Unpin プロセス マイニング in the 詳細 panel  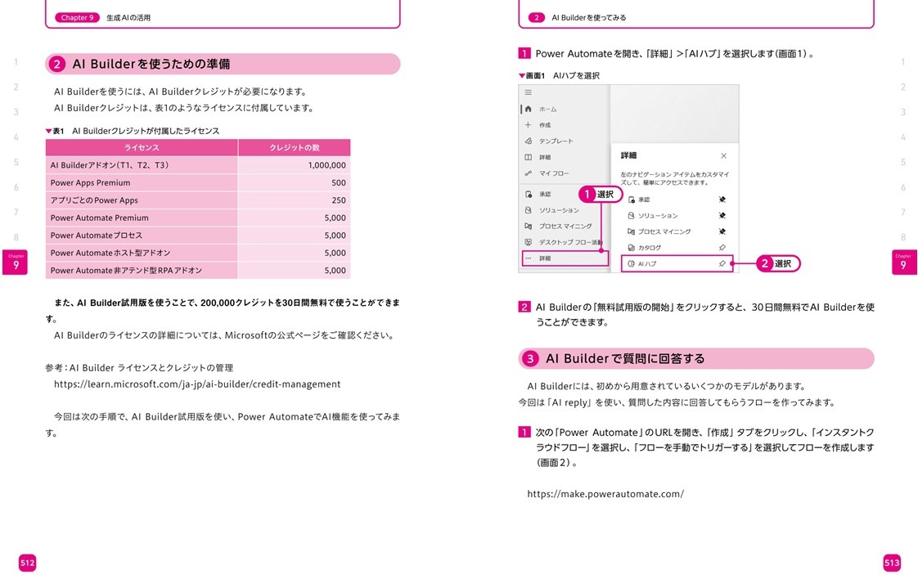(x=722, y=231)
